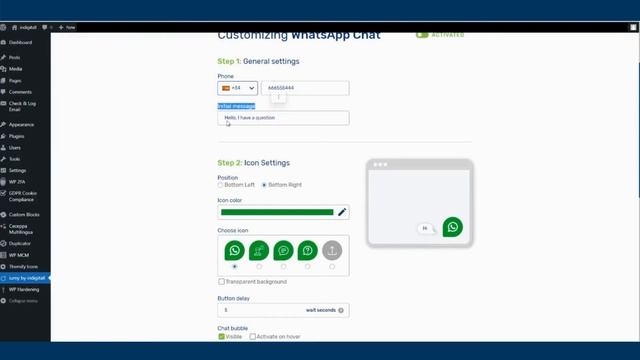Image resolution: width=640 pixels, height=360 pixels.
Task: Click the wait seconds info icon
Action: [x=341, y=311]
